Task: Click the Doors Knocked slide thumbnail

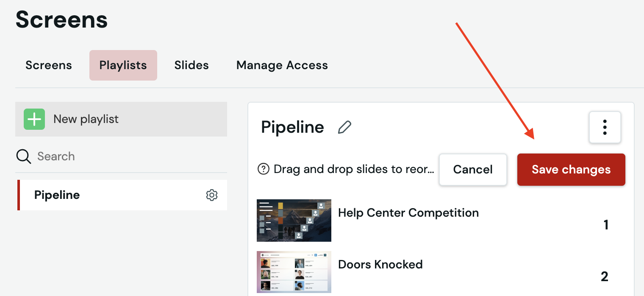Action: click(x=294, y=272)
